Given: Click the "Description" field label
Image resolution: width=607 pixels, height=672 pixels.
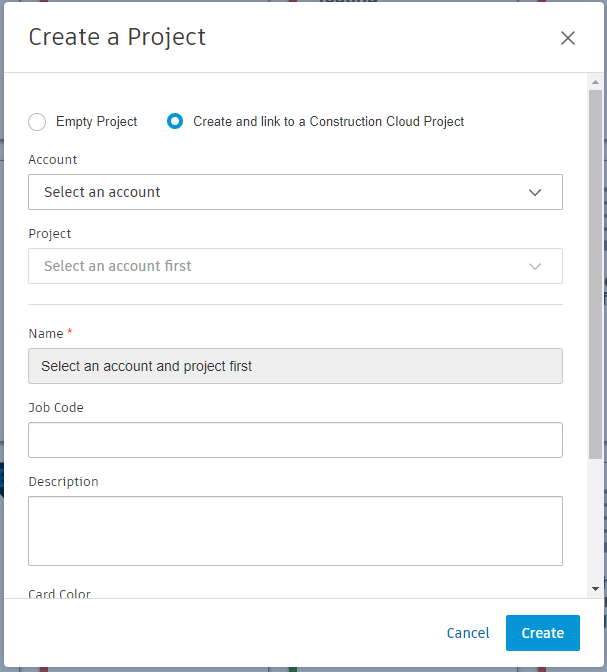Looking at the screenshot, I should pyautogui.click(x=63, y=482).
